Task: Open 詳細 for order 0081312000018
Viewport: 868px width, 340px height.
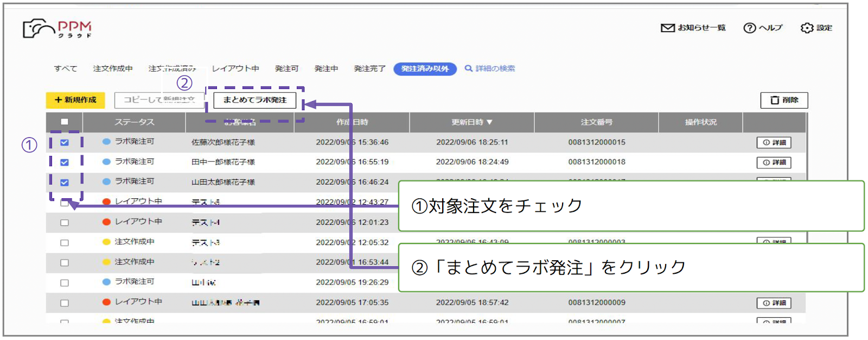Action: point(774,162)
